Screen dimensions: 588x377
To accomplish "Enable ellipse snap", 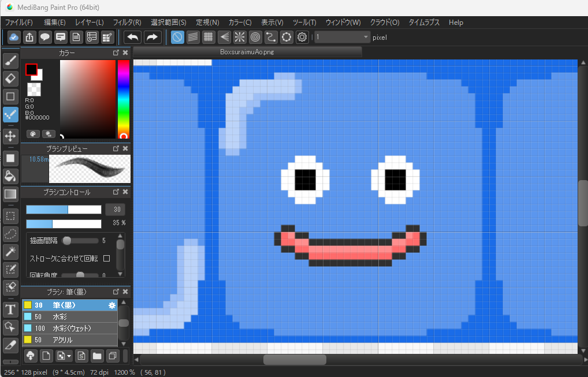I will 286,37.
